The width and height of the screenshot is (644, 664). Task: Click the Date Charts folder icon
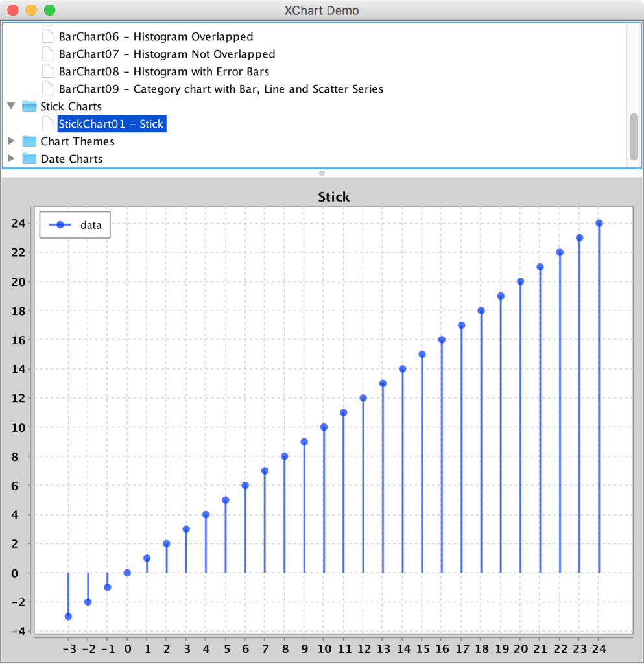tap(29, 158)
